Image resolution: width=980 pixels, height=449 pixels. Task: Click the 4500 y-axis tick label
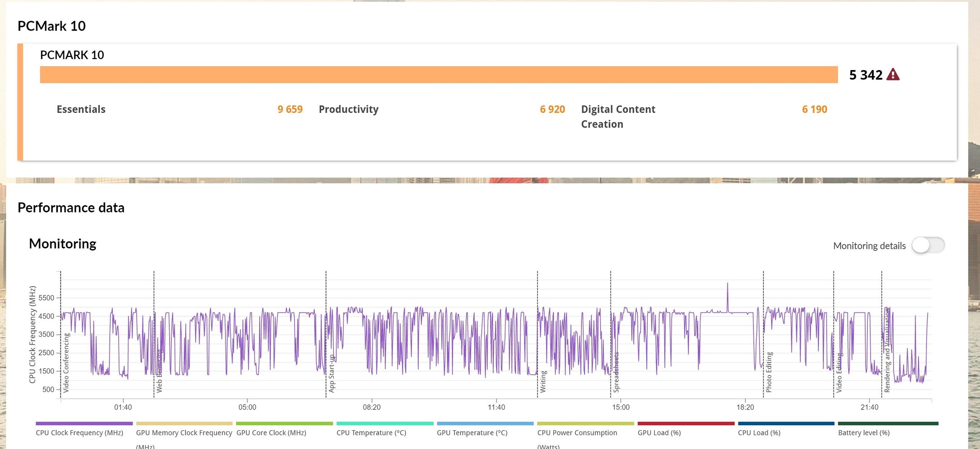coord(46,316)
